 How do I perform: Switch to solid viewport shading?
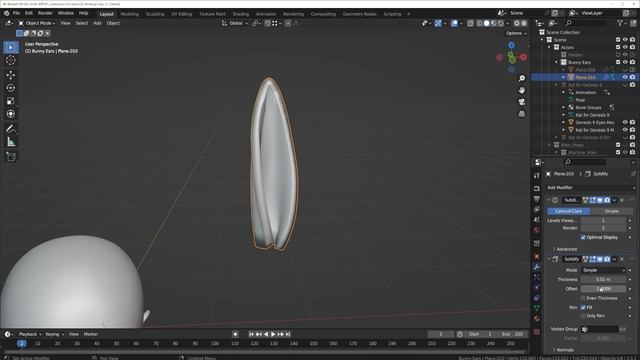(x=486, y=23)
